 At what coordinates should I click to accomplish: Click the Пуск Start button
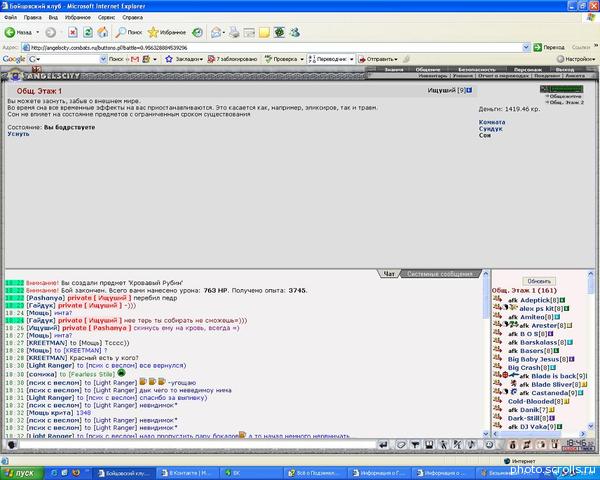pos(21,473)
